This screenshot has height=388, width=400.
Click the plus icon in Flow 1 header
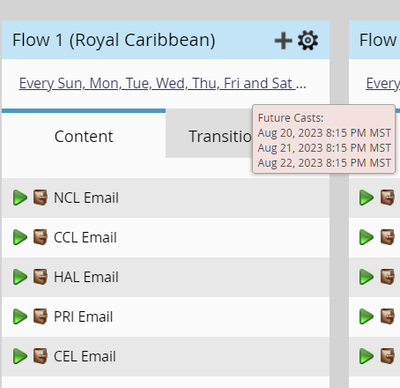pos(283,41)
